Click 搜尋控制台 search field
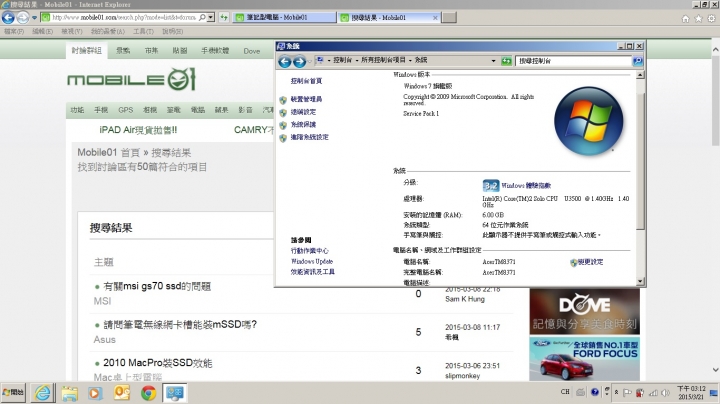Viewport: 720px width, 404px height. point(574,61)
